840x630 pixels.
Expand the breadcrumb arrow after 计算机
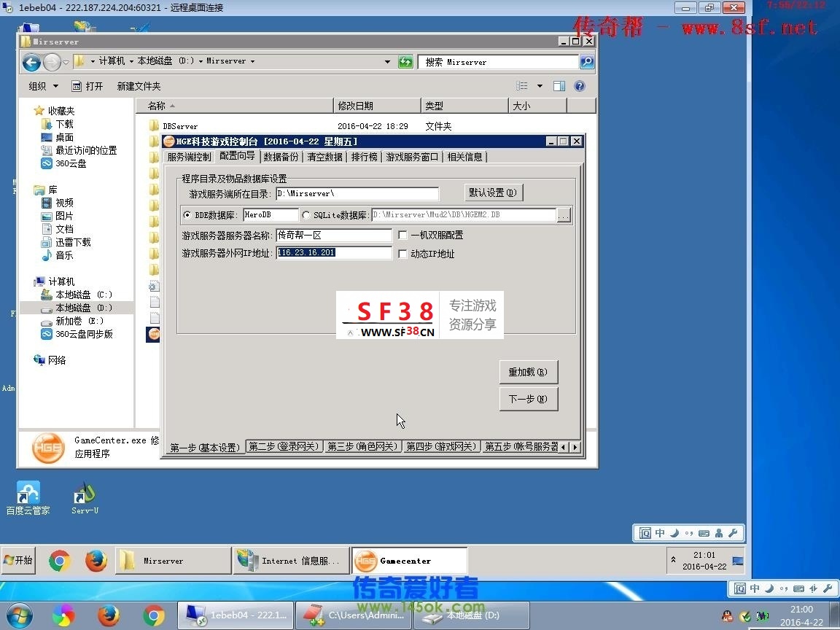click(131, 61)
